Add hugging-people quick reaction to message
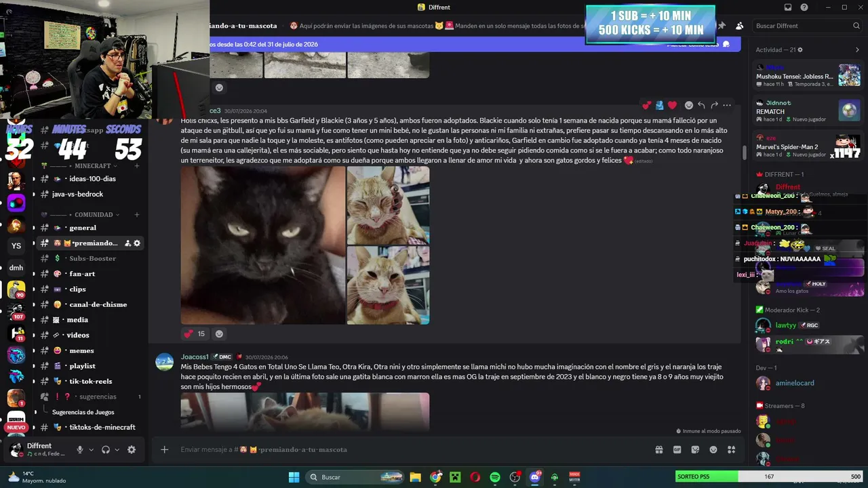The height and width of the screenshot is (488, 868). [x=659, y=105]
